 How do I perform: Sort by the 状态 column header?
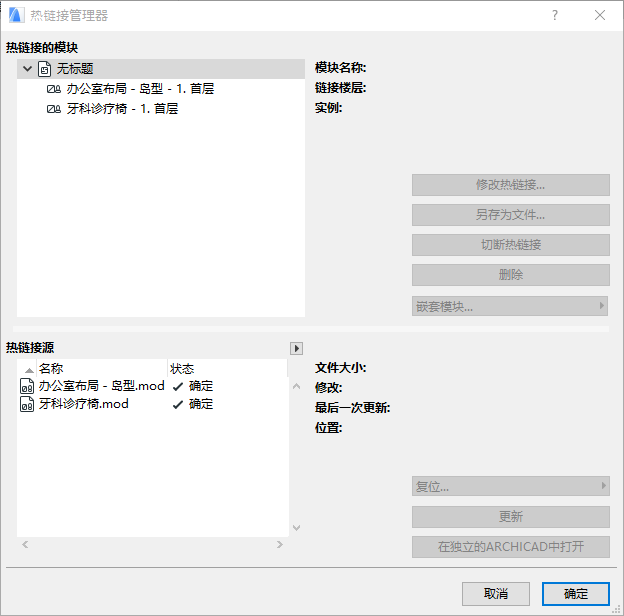(x=227, y=368)
